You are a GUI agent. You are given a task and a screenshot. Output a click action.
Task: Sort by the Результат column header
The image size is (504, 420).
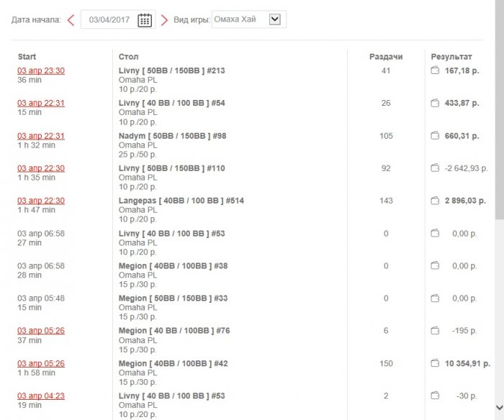tap(451, 56)
